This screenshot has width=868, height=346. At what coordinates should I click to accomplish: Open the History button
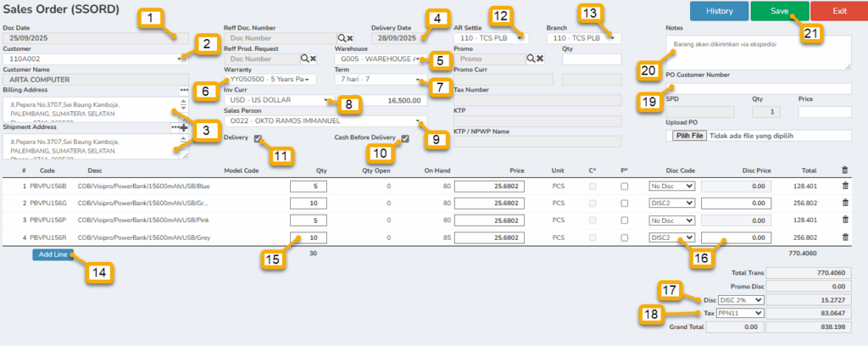tap(719, 11)
